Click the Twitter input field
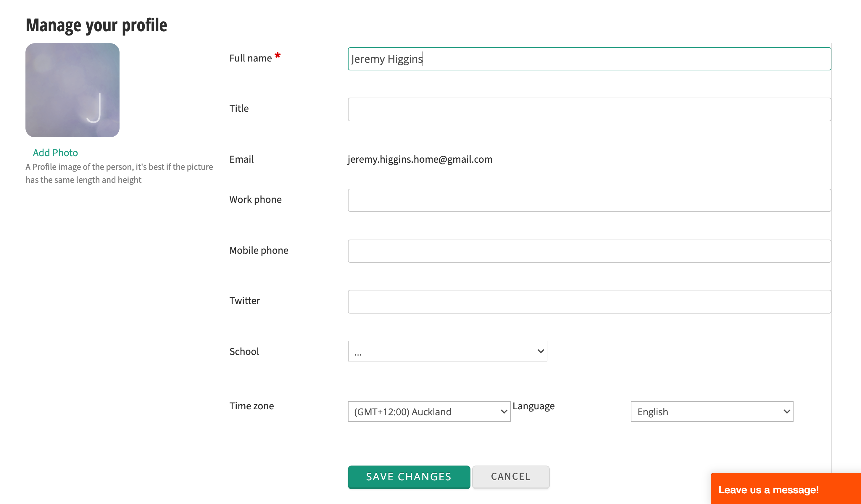 (x=589, y=301)
